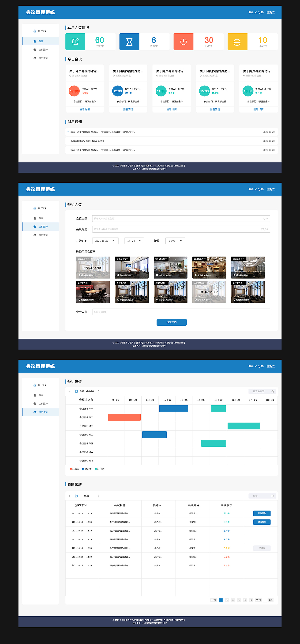This screenshot has height=644, width=300.
Task: Click the 10:30 orange time badge on the 已结束 meeting card
Action: click(x=74, y=91)
